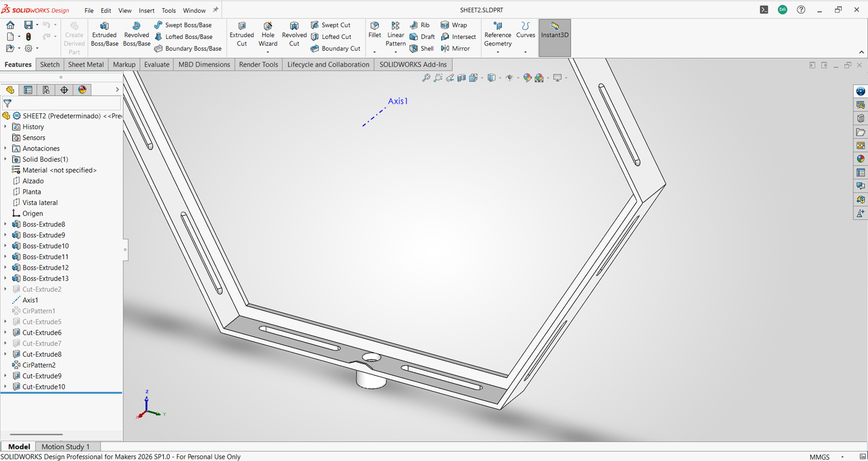The width and height of the screenshot is (868, 461).
Task: Expand the Boss-Extrude8 feature
Action: (x=5, y=224)
